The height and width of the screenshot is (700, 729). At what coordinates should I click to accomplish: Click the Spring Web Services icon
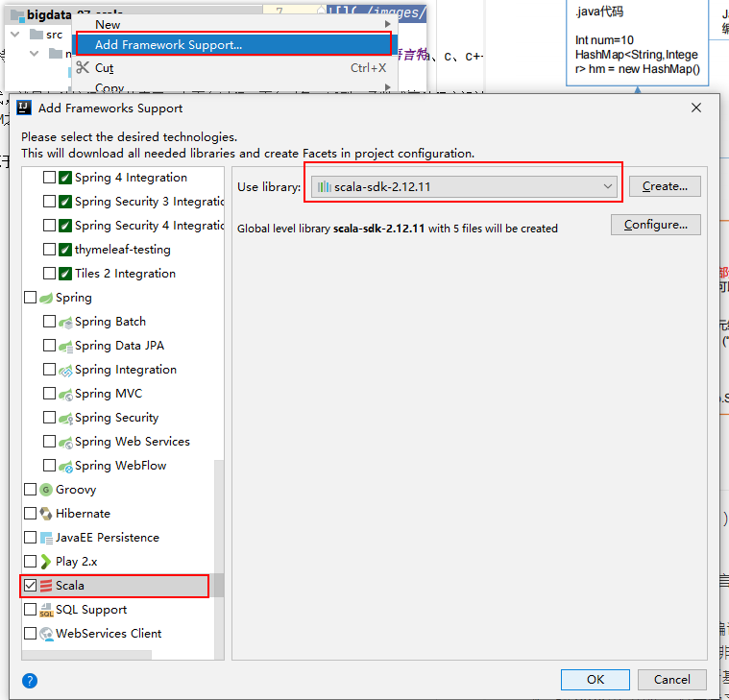(65, 442)
